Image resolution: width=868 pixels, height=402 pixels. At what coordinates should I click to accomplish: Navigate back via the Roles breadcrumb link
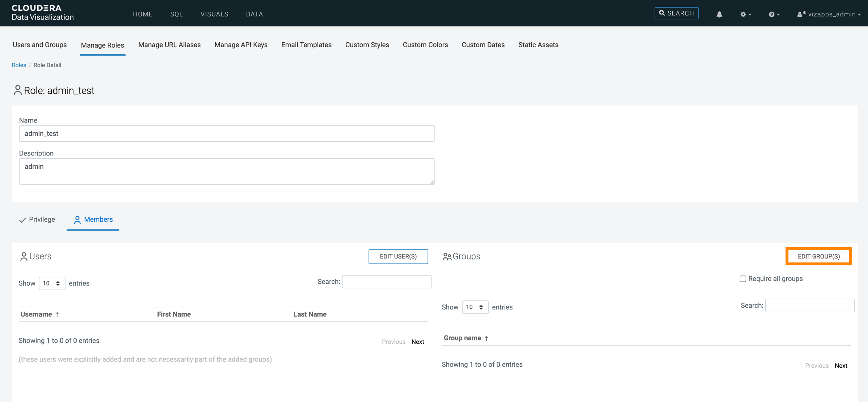click(x=19, y=65)
